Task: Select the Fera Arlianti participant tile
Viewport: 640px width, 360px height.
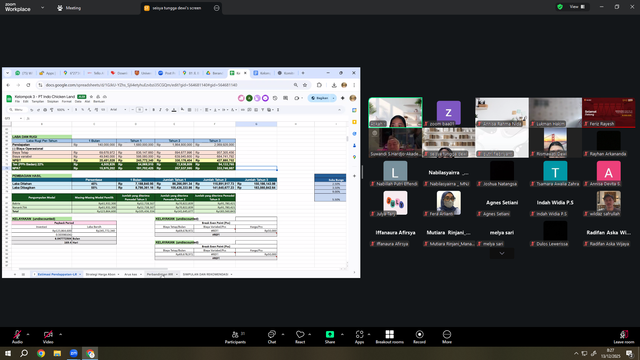Action: 449,203
